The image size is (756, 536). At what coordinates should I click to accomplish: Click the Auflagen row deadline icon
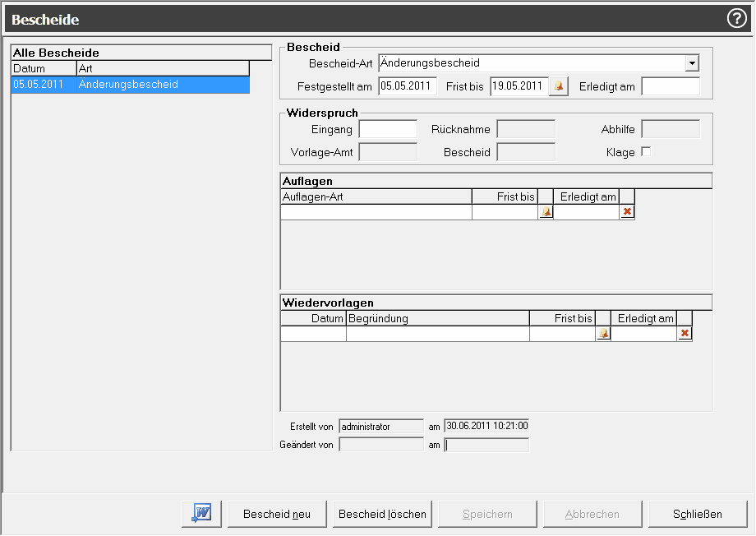click(x=546, y=212)
